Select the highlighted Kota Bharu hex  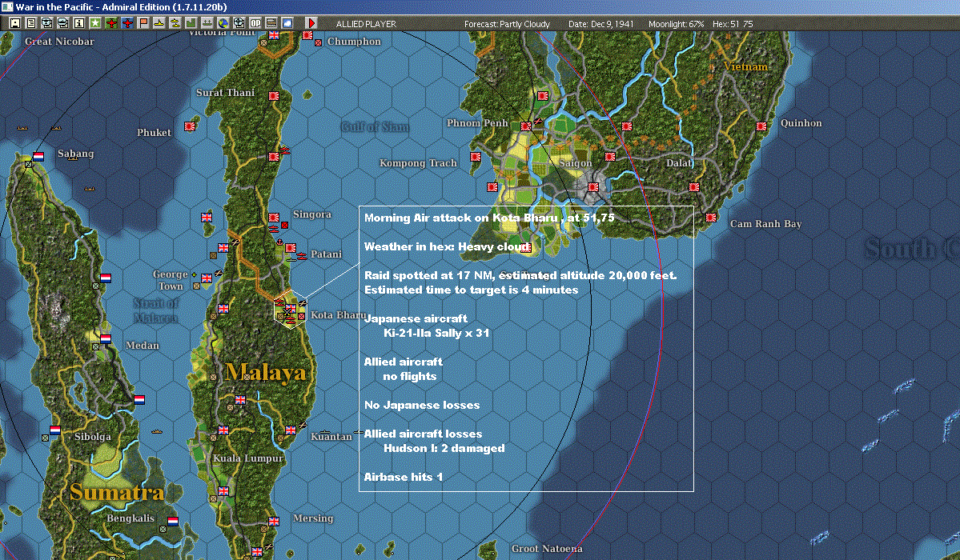pos(290,309)
